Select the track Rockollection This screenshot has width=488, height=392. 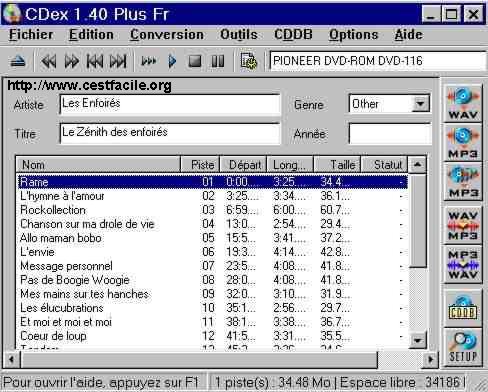click(x=212, y=210)
